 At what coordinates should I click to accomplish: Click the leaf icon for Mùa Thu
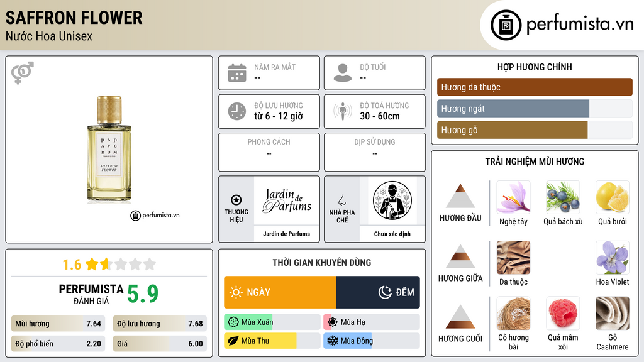pyautogui.click(x=233, y=341)
